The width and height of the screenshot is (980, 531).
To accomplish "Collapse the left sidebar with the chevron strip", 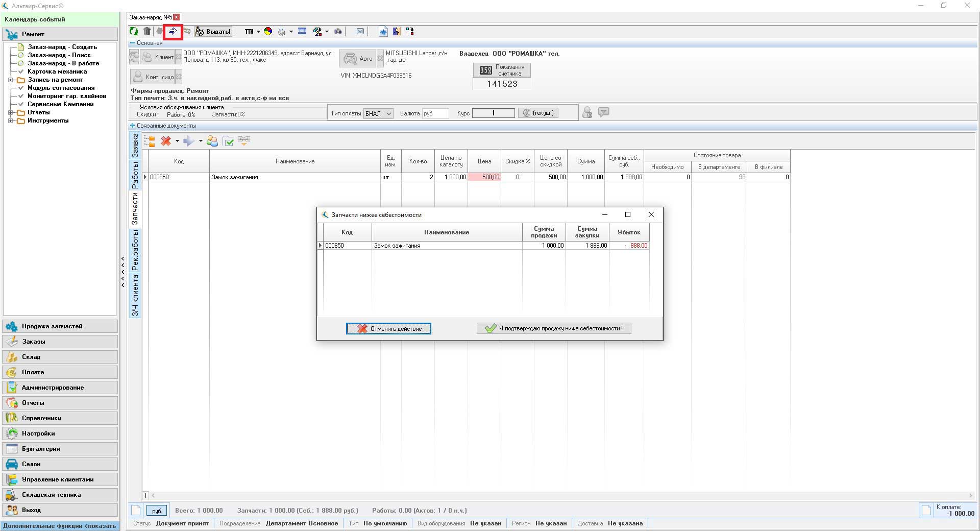I will point(123,272).
